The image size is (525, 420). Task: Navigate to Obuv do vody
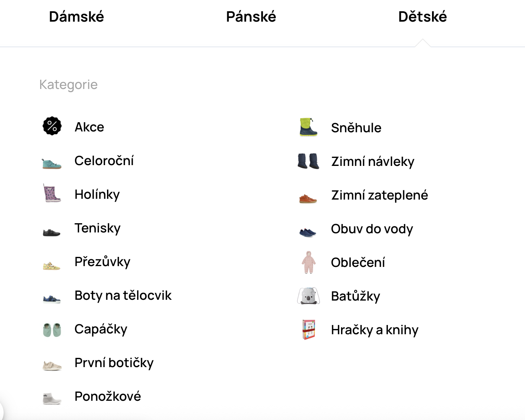[x=372, y=229]
